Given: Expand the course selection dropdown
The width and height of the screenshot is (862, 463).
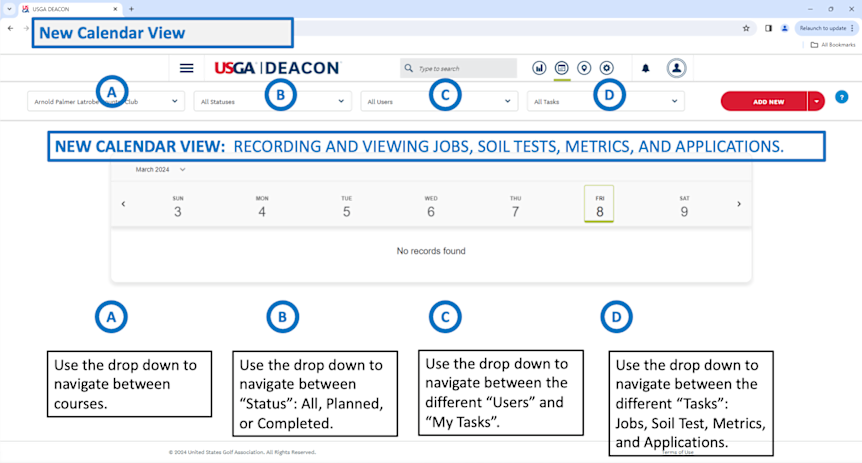Looking at the screenshot, I should pyautogui.click(x=106, y=101).
